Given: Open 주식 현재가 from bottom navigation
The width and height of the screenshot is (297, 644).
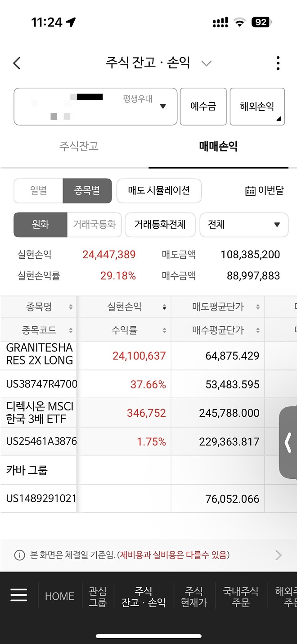Looking at the screenshot, I should pos(193,595).
